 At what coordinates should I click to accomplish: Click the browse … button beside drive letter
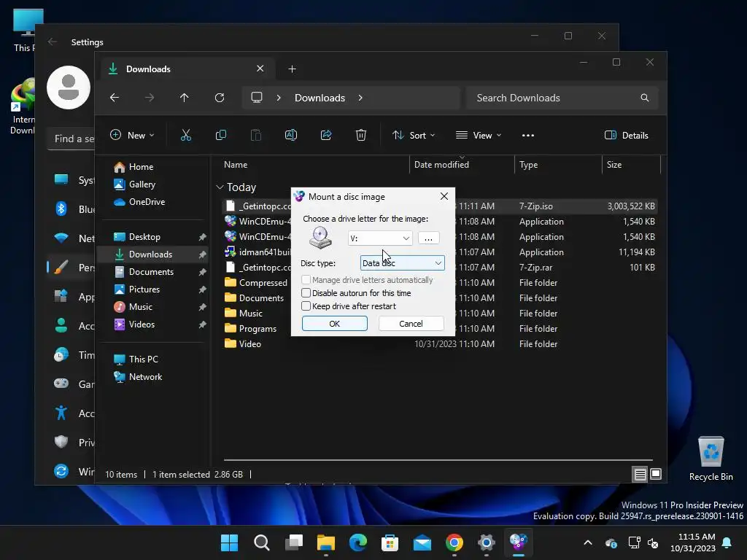tap(428, 238)
